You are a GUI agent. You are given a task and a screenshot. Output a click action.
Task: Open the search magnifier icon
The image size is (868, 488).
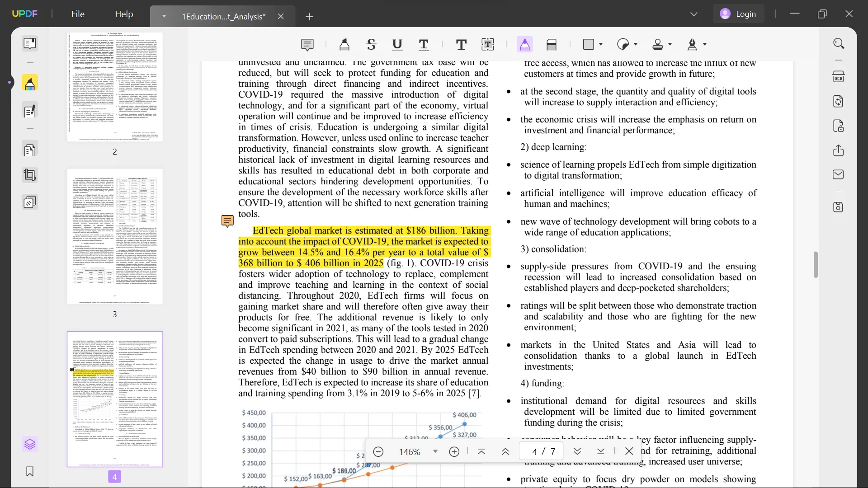[839, 44]
